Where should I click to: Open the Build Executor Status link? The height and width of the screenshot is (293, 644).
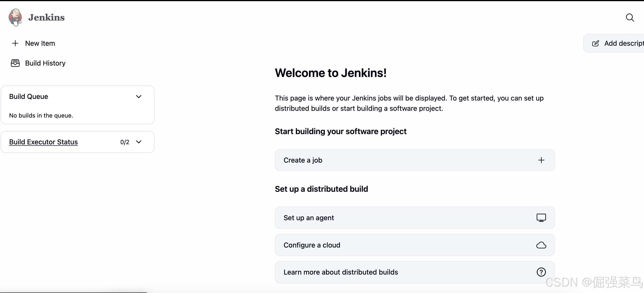43,142
